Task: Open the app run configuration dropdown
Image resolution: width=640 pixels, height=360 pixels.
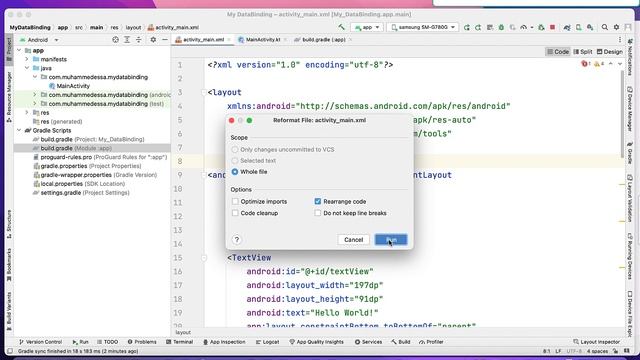Action: pyautogui.click(x=367, y=27)
